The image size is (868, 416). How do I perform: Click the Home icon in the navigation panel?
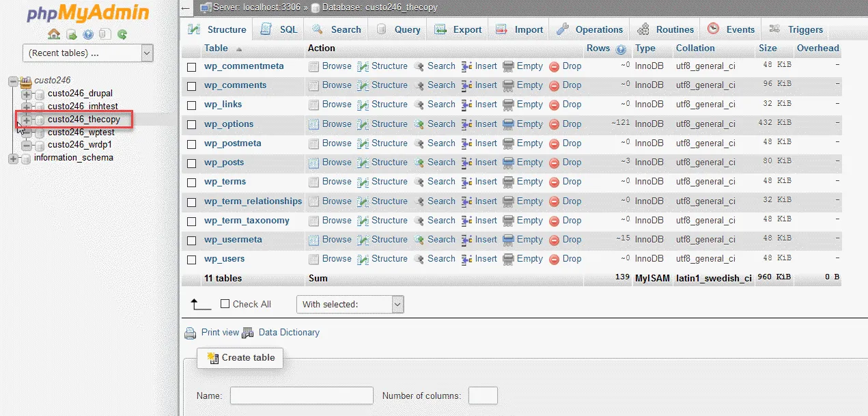click(x=54, y=34)
